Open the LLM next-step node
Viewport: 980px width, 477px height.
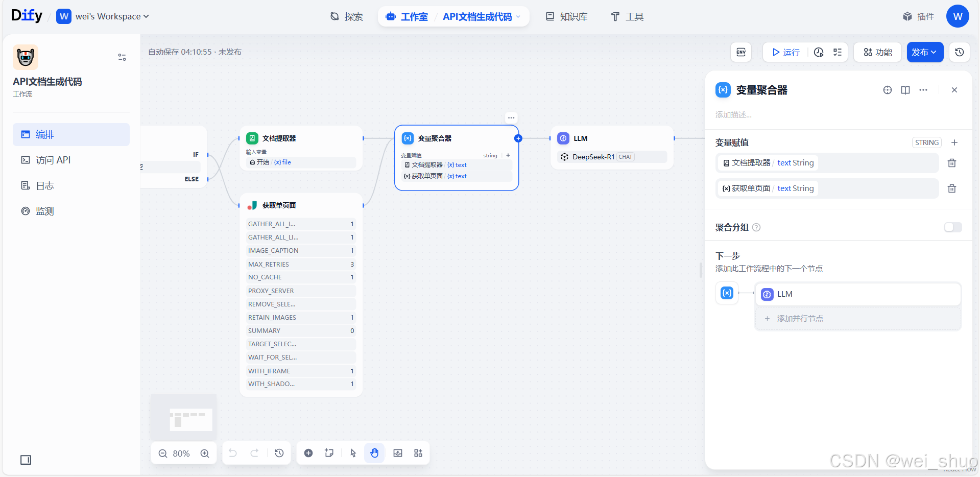point(858,294)
